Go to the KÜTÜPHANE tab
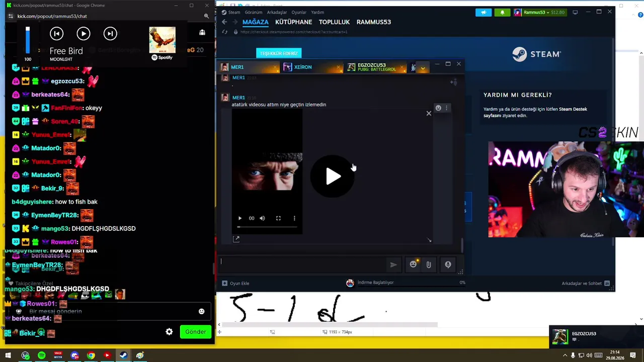The width and height of the screenshot is (644, 362). pos(294,22)
